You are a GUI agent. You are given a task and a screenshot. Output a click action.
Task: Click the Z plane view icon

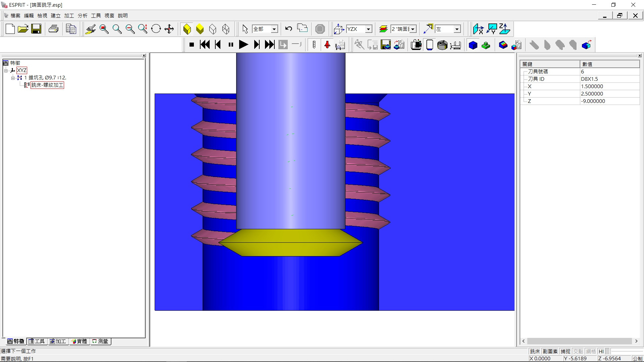point(504,29)
